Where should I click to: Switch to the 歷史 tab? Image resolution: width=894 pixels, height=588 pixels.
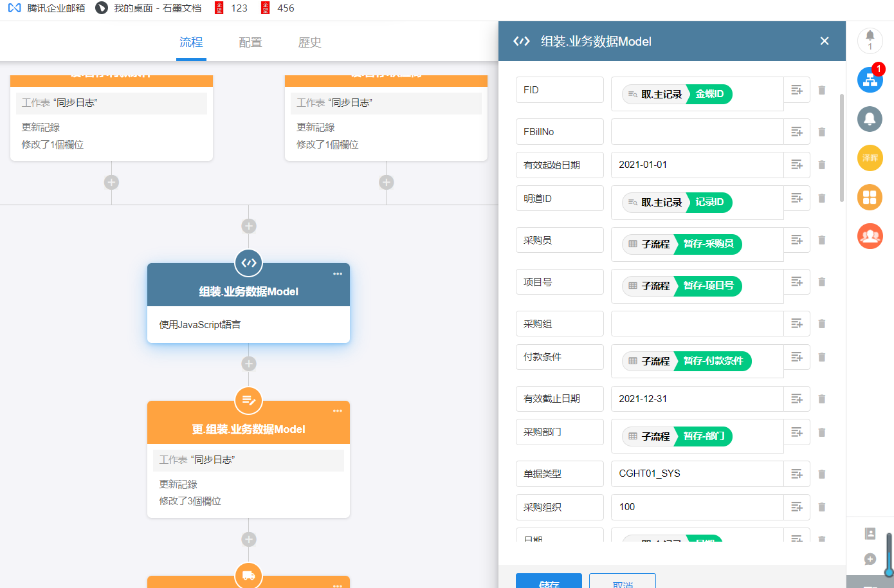pyautogui.click(x=309, y=42)
